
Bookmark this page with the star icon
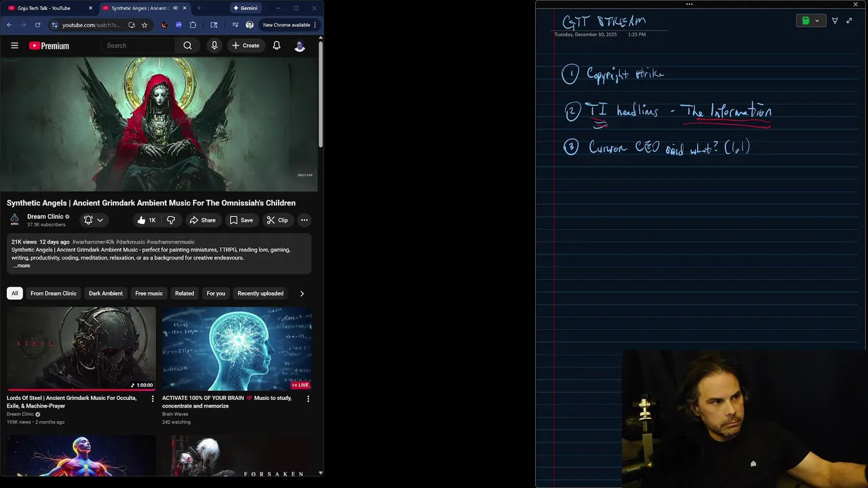tap(144, 25)
